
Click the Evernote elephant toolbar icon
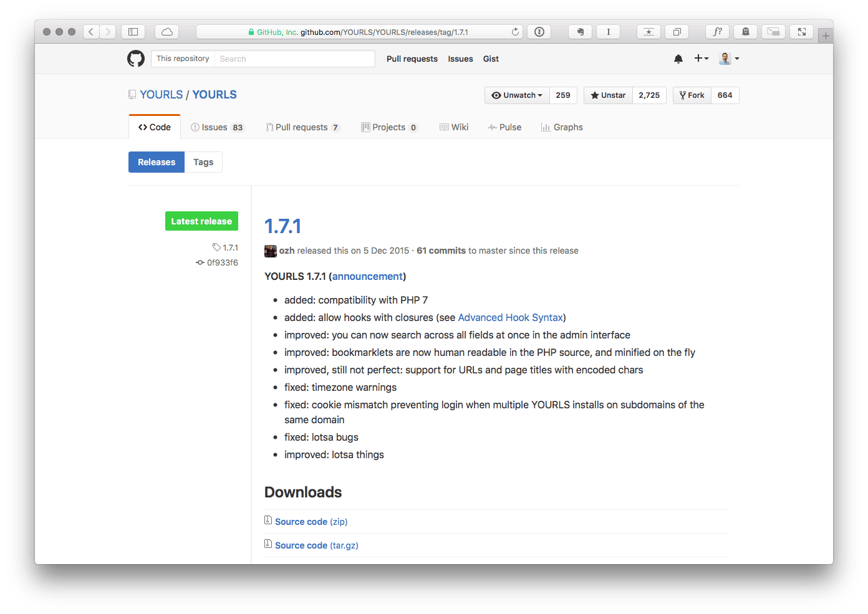click(581, 32)
